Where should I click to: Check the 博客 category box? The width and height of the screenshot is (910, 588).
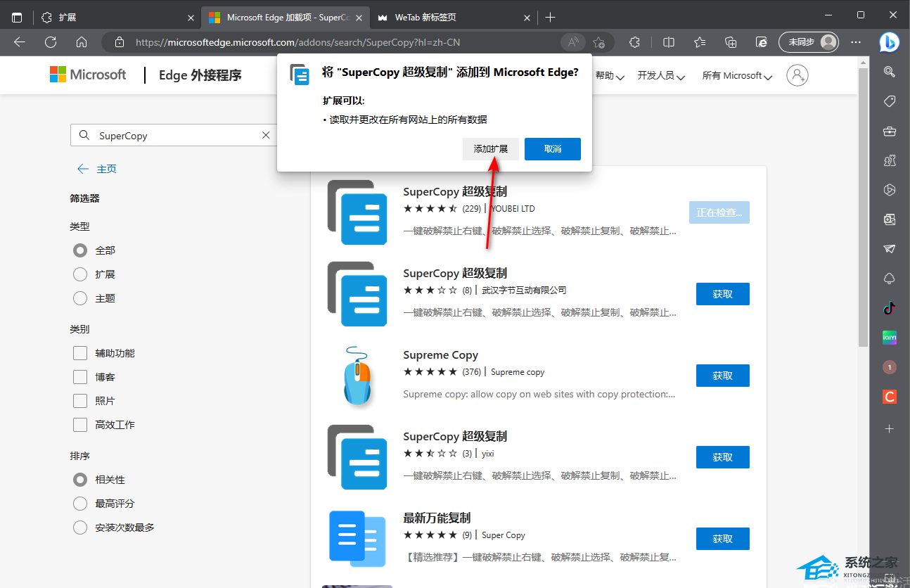80,377
